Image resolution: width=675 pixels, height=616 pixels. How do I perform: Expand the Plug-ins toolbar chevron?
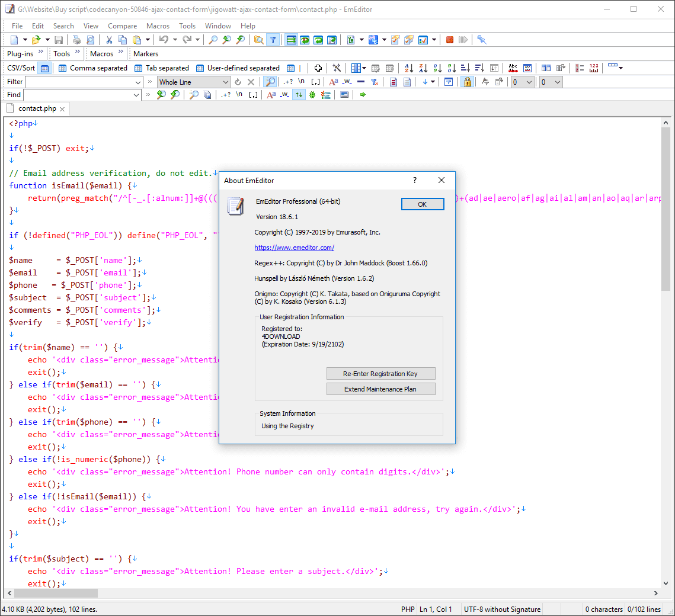pos(40,52)
